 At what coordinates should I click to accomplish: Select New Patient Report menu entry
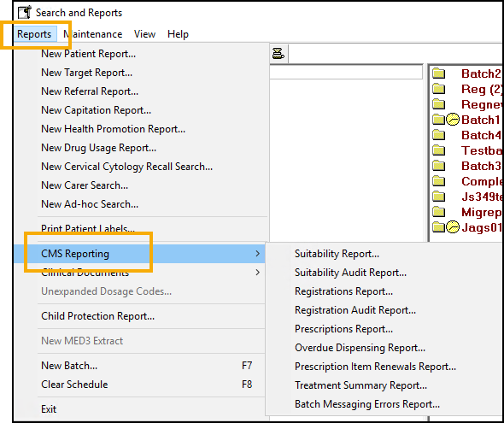(x=88, y=54)
